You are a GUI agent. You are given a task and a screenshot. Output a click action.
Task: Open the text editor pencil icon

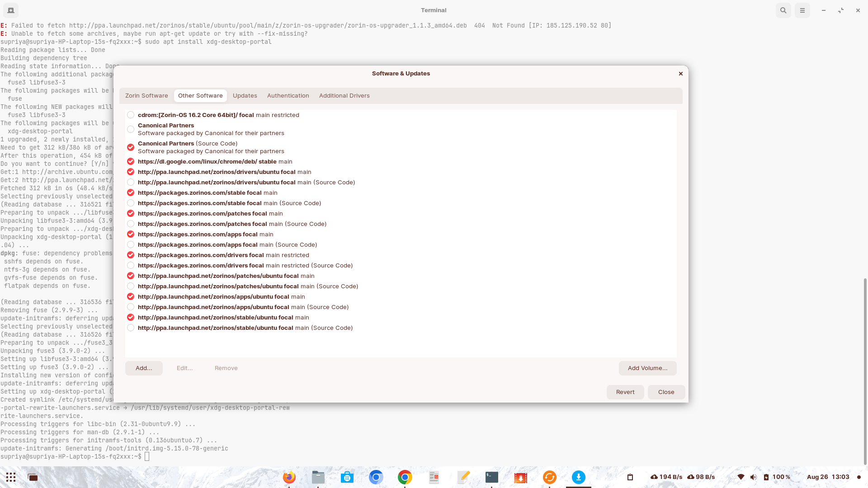click(x=463, y=477)
